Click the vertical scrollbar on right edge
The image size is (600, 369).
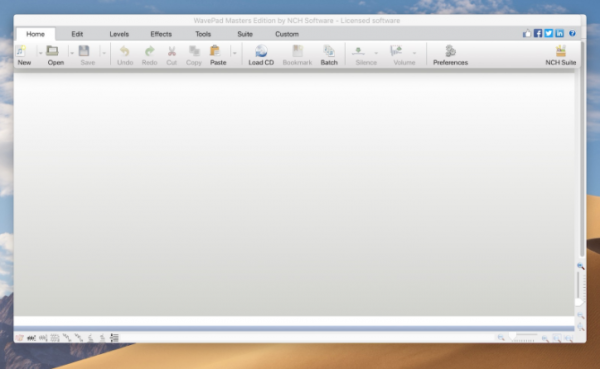tap(582, 149)
